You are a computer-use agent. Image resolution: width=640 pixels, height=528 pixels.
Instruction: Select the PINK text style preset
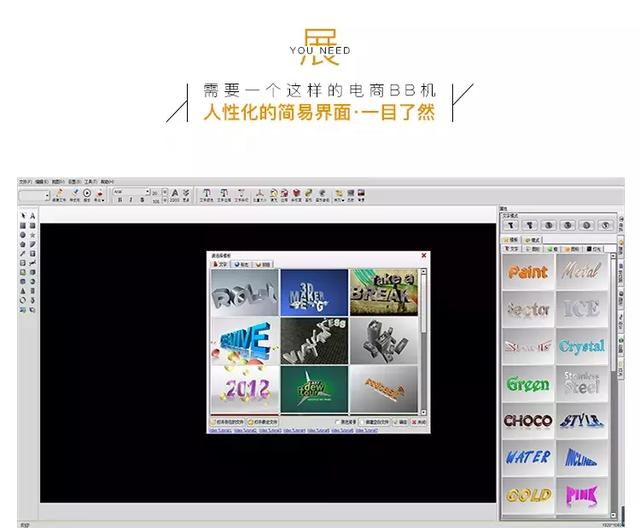click(x=582, y=495)
